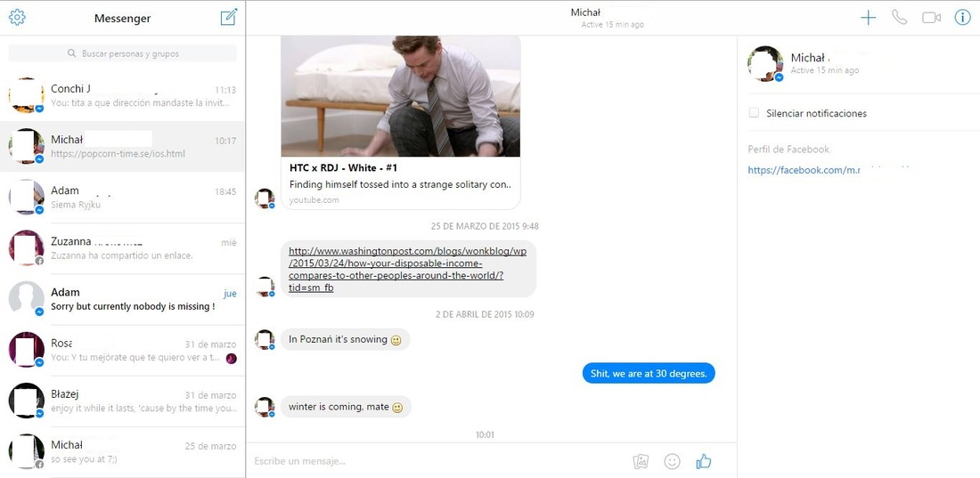
Task: Open the emoji smiley picker
Action: point(672,461)
